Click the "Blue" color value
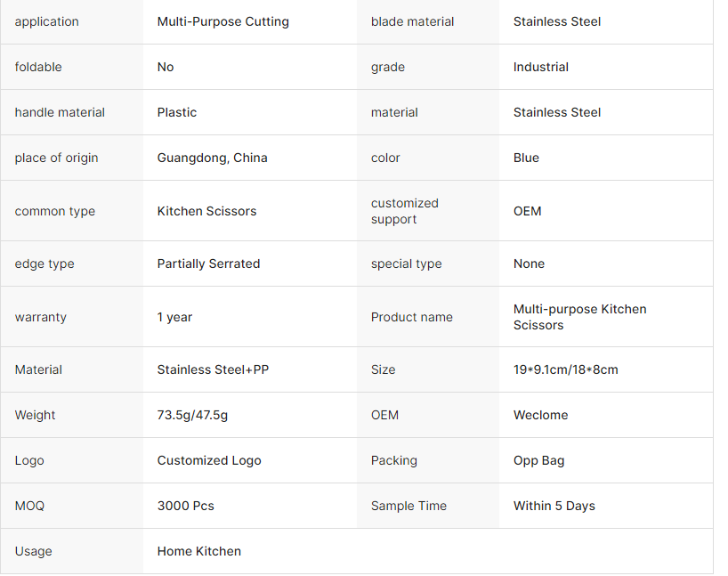Image resolution: width=728 pixels, height=576 pixels. coord(526,158)
